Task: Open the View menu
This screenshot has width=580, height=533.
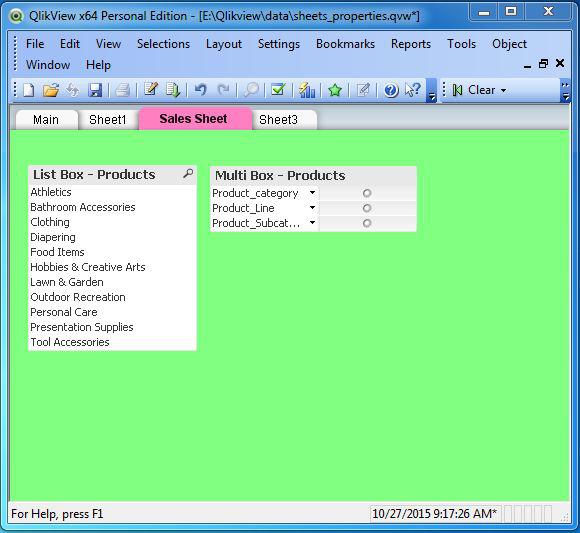Action: [108, 44]
